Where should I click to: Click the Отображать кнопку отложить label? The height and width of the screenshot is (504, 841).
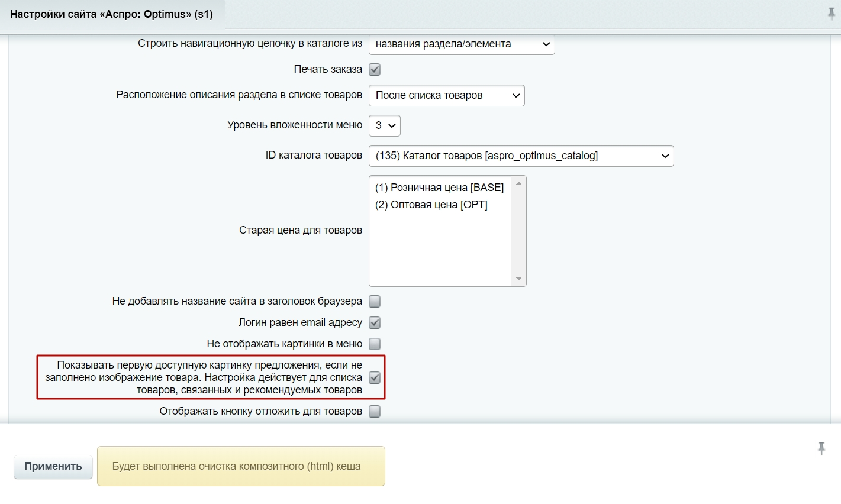tap(261, 411)
